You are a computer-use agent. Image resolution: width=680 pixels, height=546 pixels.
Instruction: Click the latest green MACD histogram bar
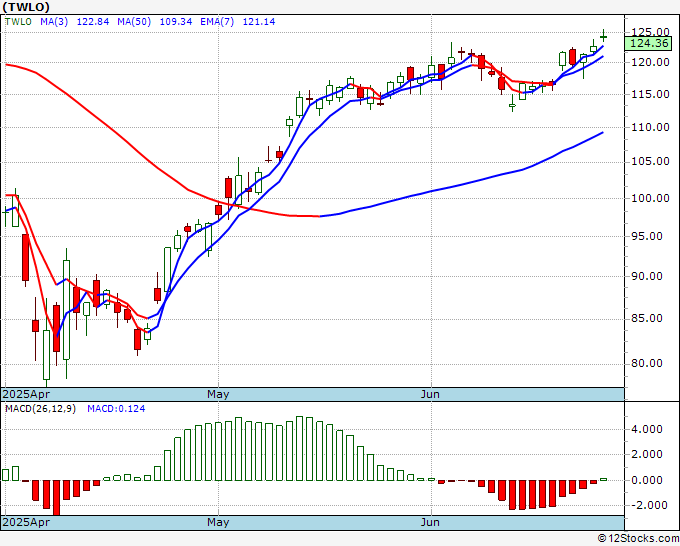pyautogui.click(x=603, y=479)
